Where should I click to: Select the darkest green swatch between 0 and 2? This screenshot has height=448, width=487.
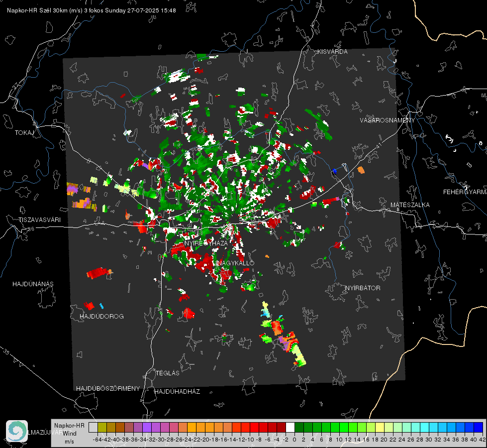299,428
